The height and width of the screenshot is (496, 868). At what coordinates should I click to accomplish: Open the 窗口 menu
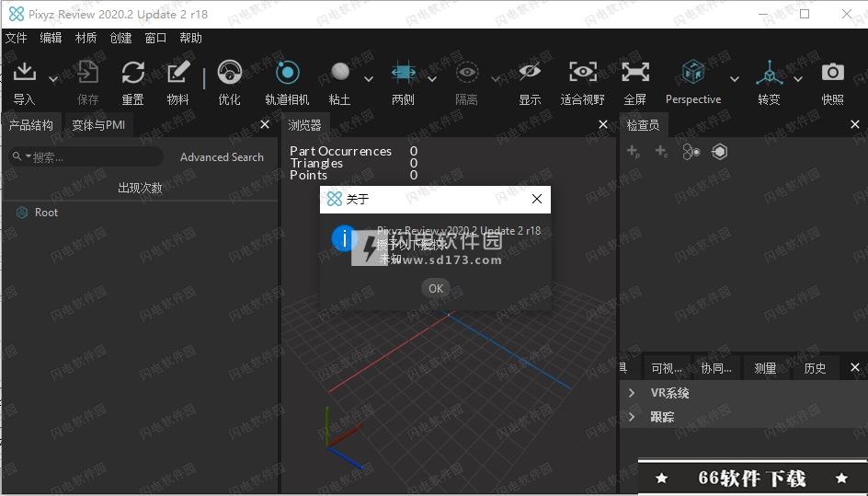[155, 38]
